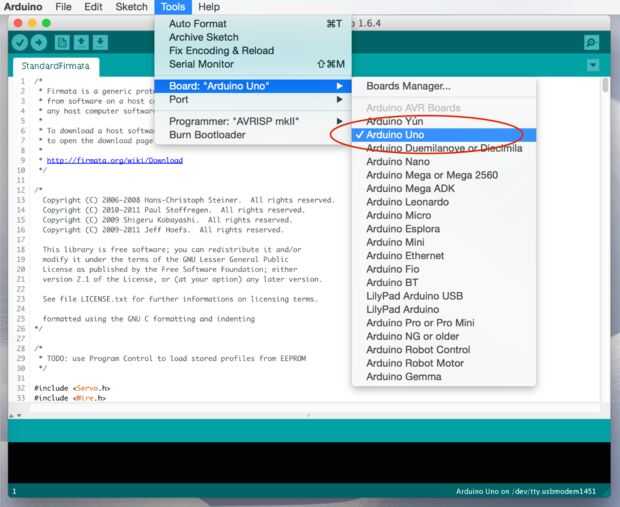Select Arduino Yún board
Screen dimensions: 620x507
444,121
